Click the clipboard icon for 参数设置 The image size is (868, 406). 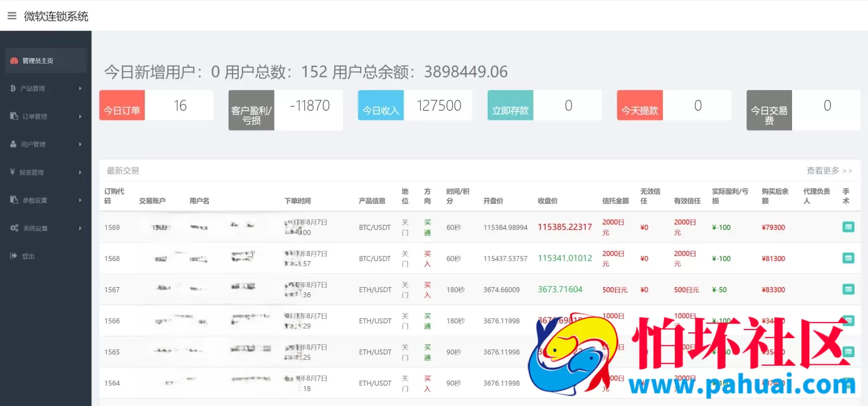click(x=14, y=200)
